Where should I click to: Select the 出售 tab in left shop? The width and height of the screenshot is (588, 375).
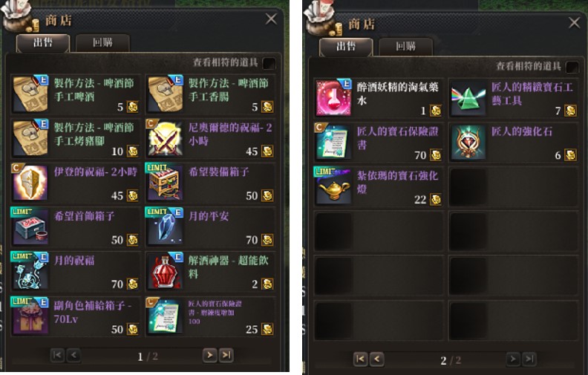(x=43, y=43)
